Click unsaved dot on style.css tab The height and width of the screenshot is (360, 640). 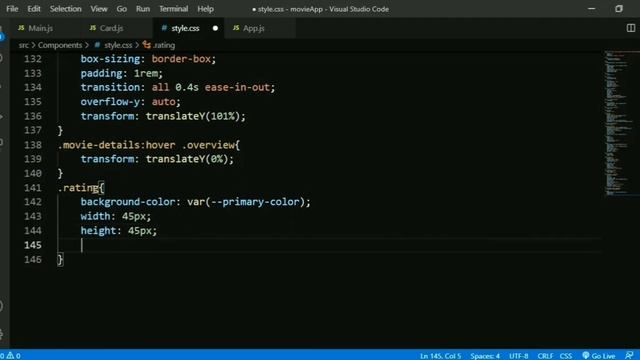pos(215,28)
